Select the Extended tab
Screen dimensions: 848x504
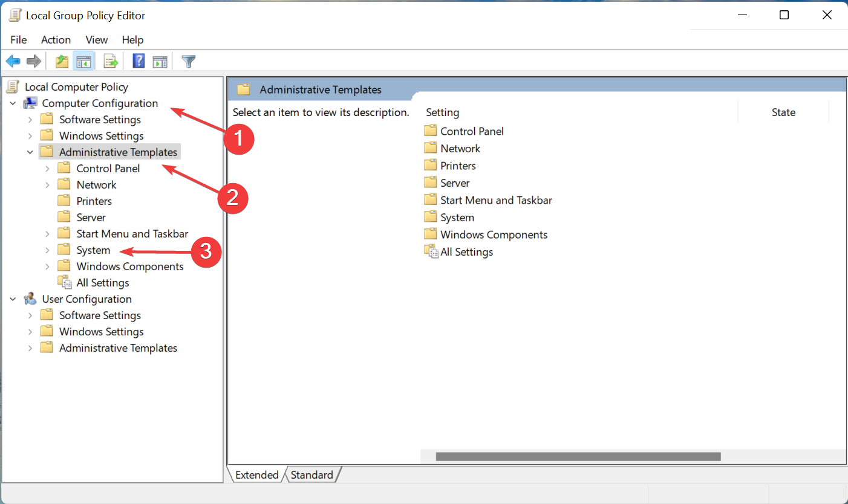(257, 475)
